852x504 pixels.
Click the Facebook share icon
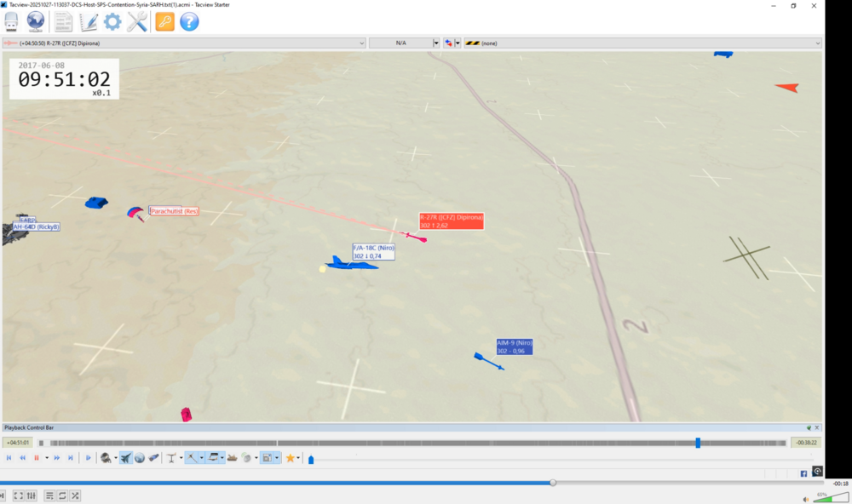pyautogui.click(x=803, y=473)
